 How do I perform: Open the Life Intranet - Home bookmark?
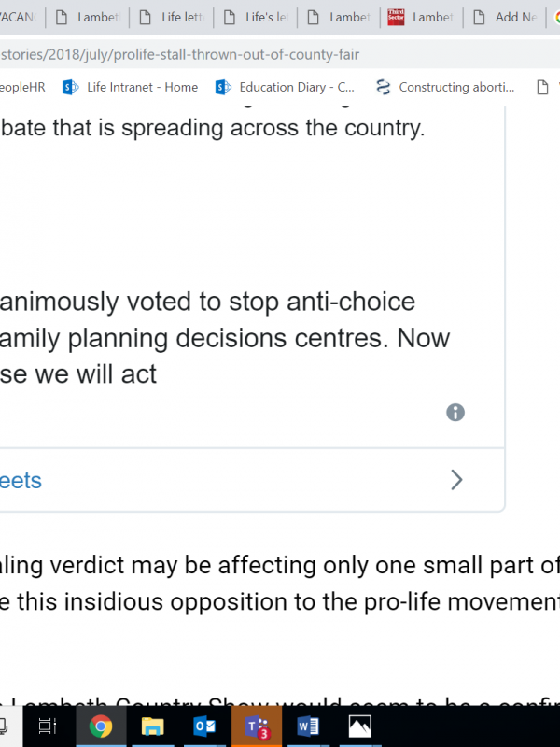point(131,87)
